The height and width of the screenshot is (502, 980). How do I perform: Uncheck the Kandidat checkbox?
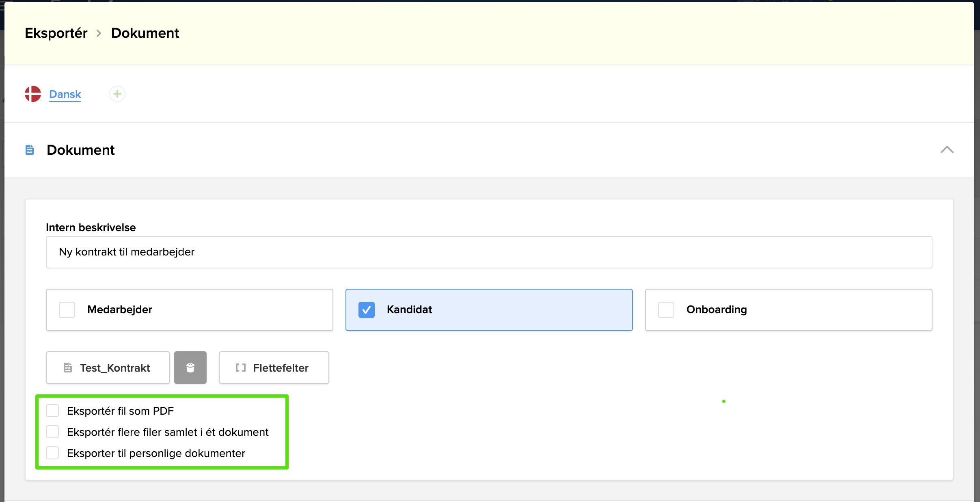pos(366,310)
